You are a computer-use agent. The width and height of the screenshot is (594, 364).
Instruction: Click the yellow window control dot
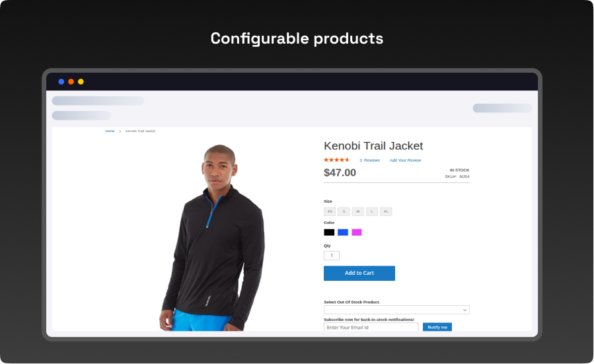pos(81,81)
